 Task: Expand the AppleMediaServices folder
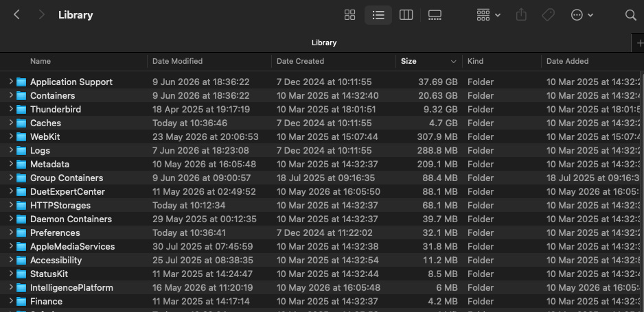tap(11, 247)
